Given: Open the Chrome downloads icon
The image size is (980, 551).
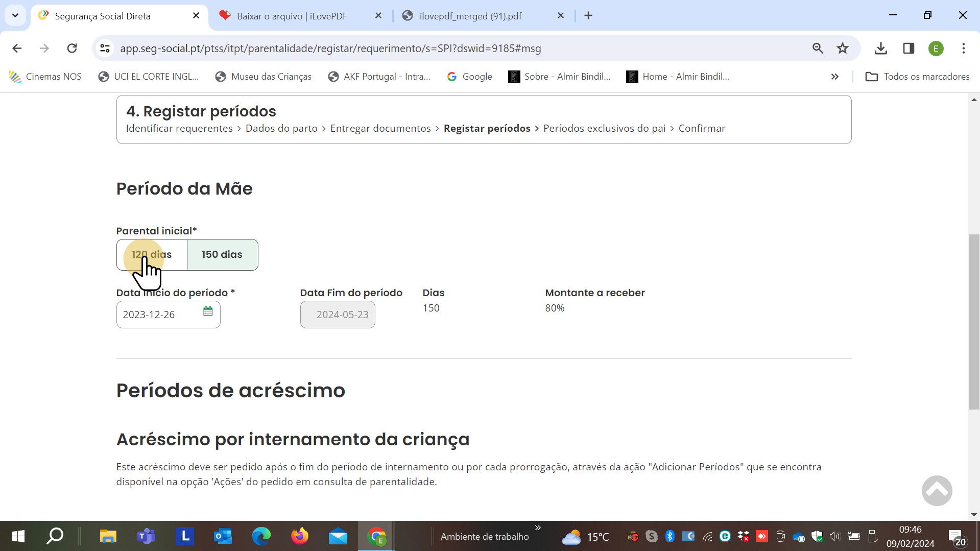Looking at the screenshot, I should (880, 49).
